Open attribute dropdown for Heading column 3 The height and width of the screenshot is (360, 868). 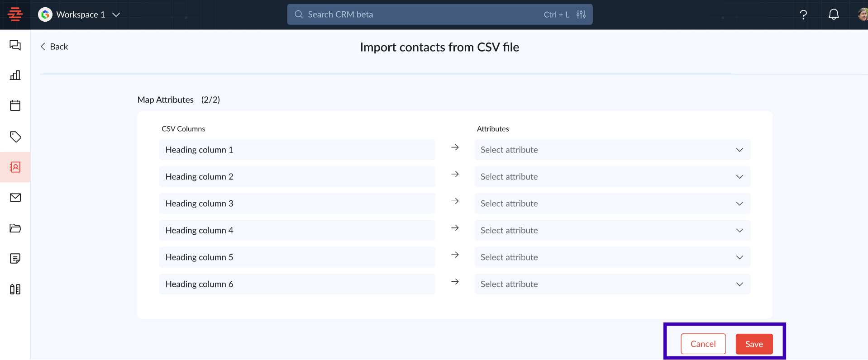[612, 204]
